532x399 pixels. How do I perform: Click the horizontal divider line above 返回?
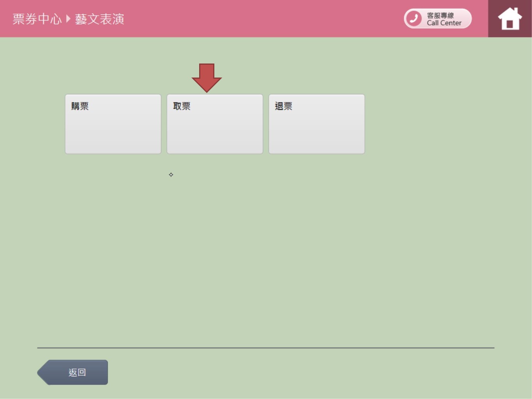(x=266, y=348)
